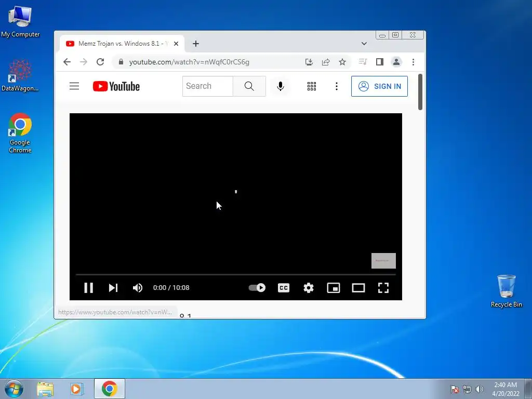532x399 pixels.
Task: Go back to previous page
Action: pyautogui.click(x=67, y=62)
